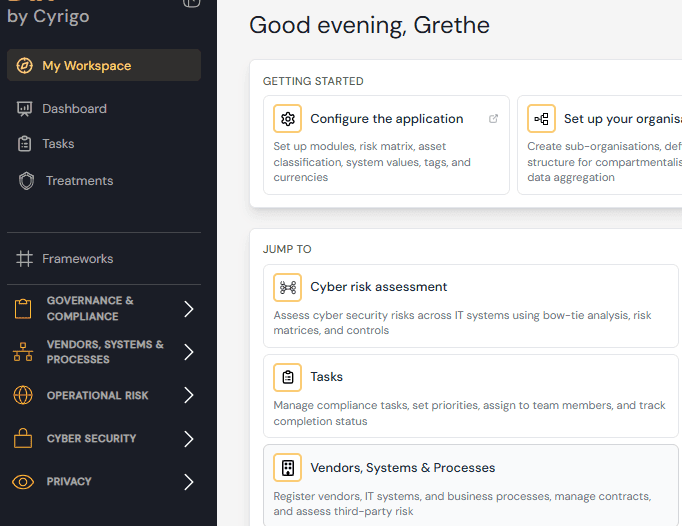
Task: Click the organisation structure icon
Action: coord(542,118)
